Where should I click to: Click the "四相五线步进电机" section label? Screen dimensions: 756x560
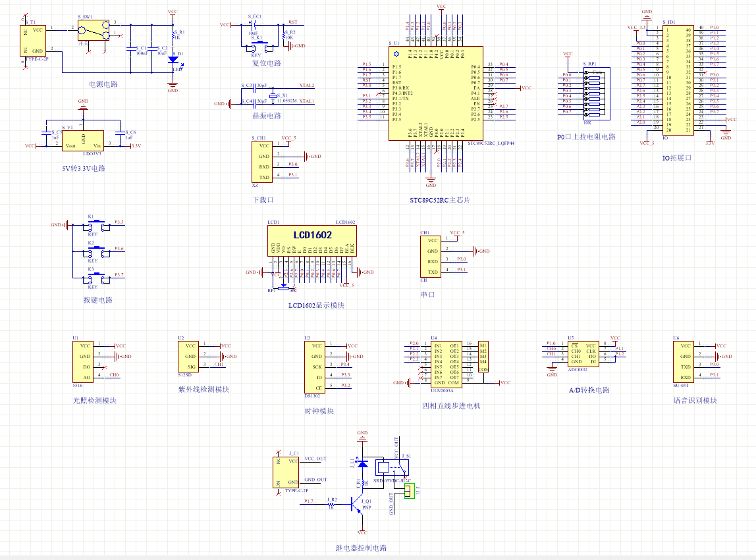pyautogui.click(x=451, y=406)
